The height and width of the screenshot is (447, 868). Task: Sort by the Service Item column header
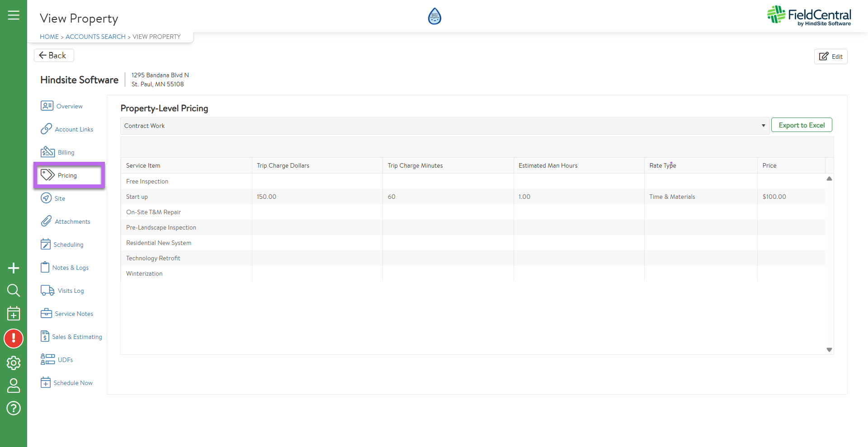point(143,165)
